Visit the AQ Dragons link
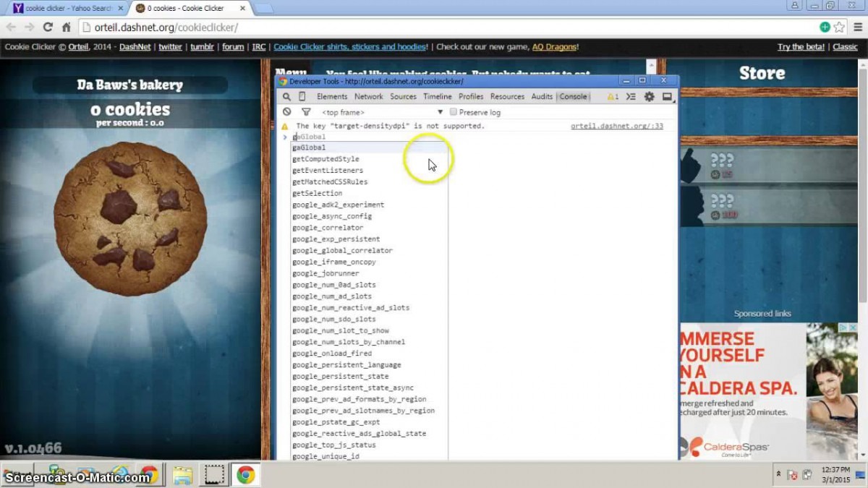 pyautogui.click(x=554, y=47)
